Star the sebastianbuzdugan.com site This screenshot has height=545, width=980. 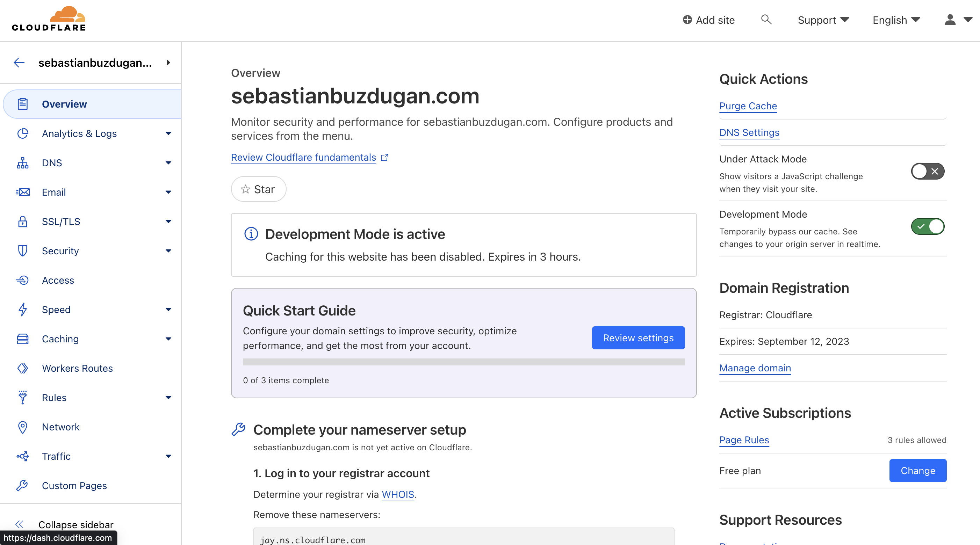point(258,189)
